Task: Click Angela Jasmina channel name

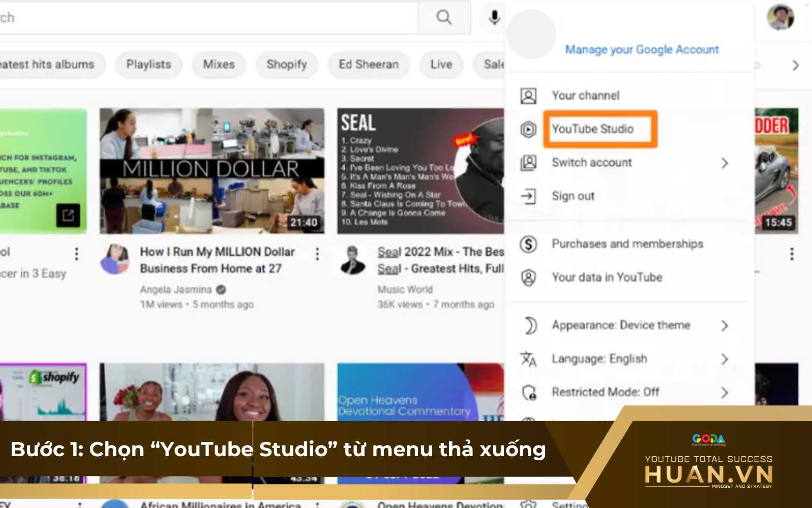Action: pyautogui.click(x=176, y=290)
